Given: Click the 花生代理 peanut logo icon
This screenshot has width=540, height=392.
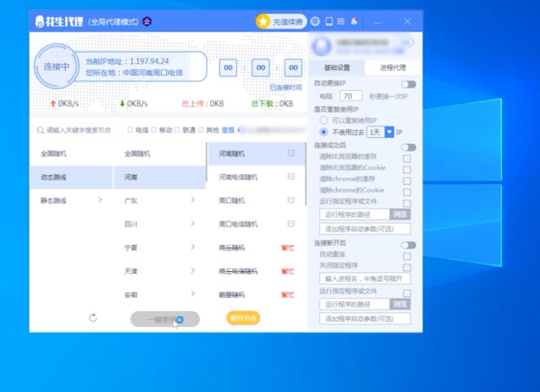Looking at the screenshot, I should coord(39,22).
